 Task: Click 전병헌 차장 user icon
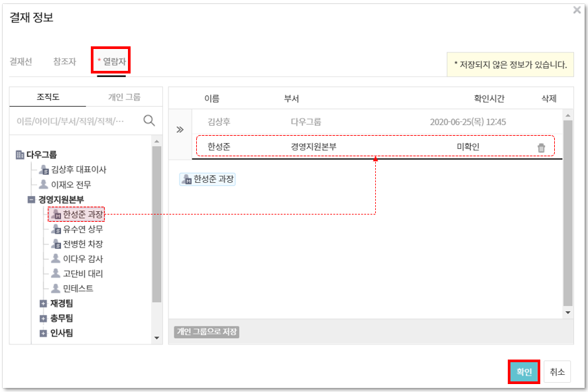tap(56, 244)
